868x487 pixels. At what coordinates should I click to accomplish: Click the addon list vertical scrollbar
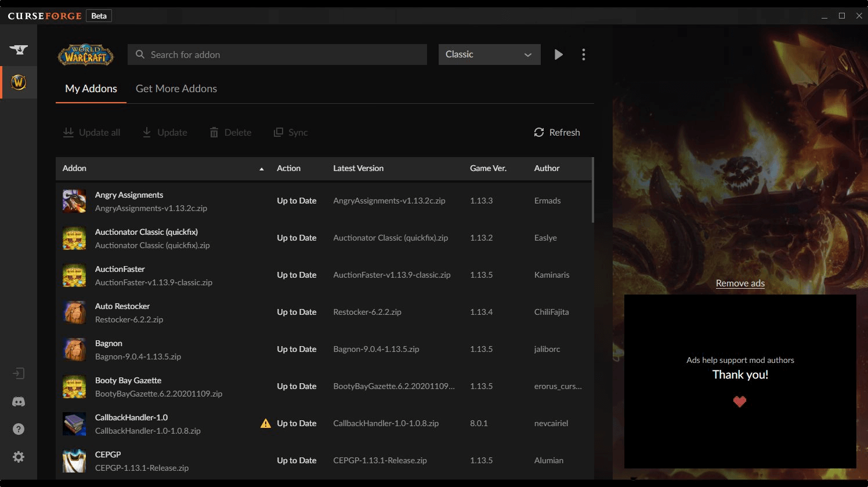(592, 190)
